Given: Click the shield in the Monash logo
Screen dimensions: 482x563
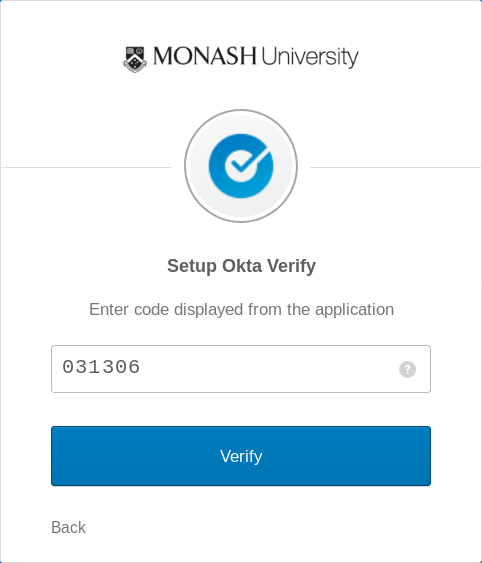Looking at the screenshot, I should click(135, 59).
